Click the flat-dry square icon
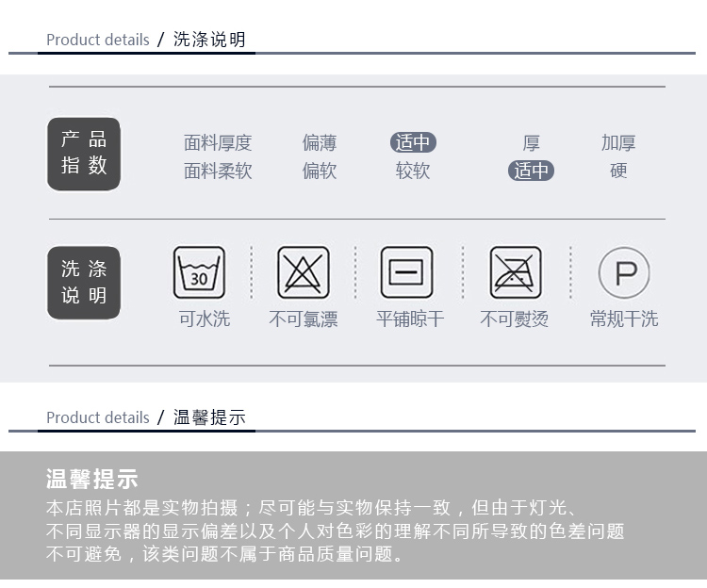 [406, 272]
